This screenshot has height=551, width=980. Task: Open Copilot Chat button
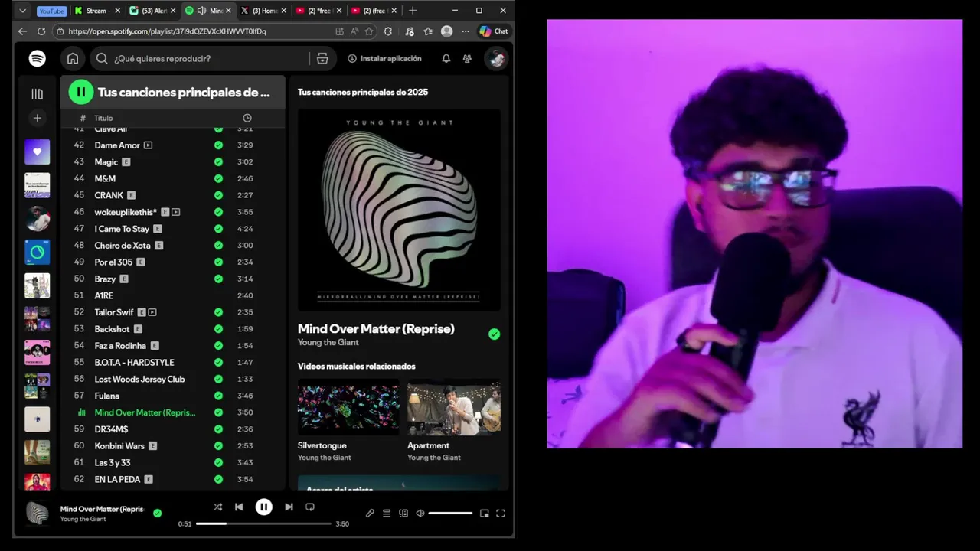pos(494,31)
